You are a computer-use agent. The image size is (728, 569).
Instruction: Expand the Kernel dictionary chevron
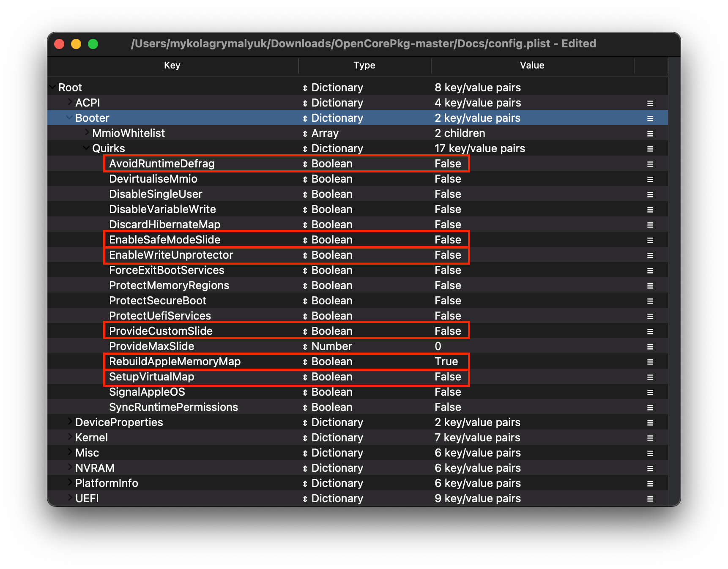[70, 437]
